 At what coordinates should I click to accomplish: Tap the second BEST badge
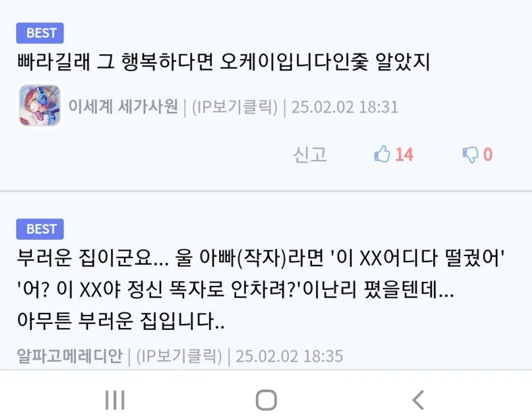coord(40,229)
